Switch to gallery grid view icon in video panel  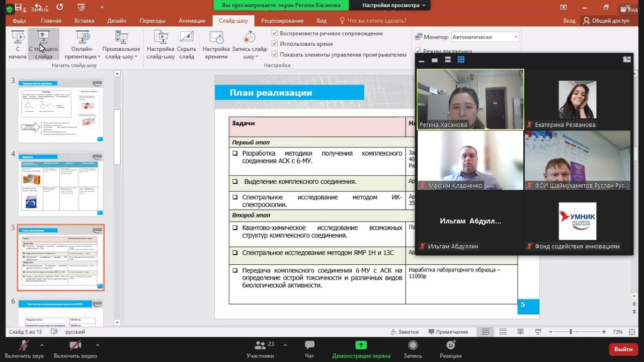461,60
